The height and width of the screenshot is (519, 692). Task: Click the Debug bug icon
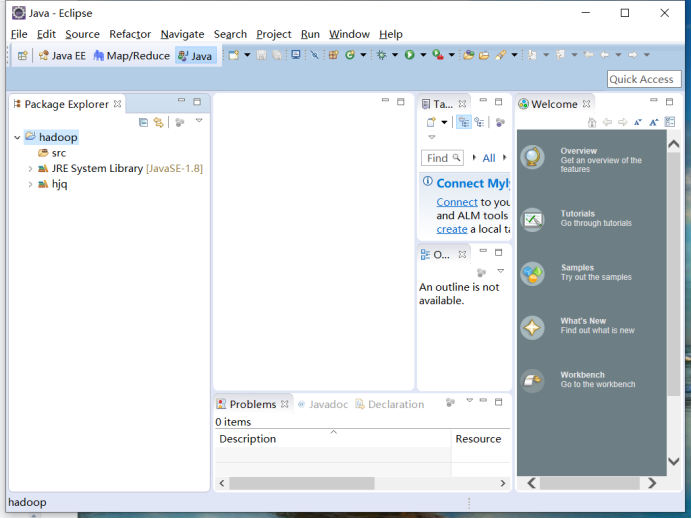point(382,55)
